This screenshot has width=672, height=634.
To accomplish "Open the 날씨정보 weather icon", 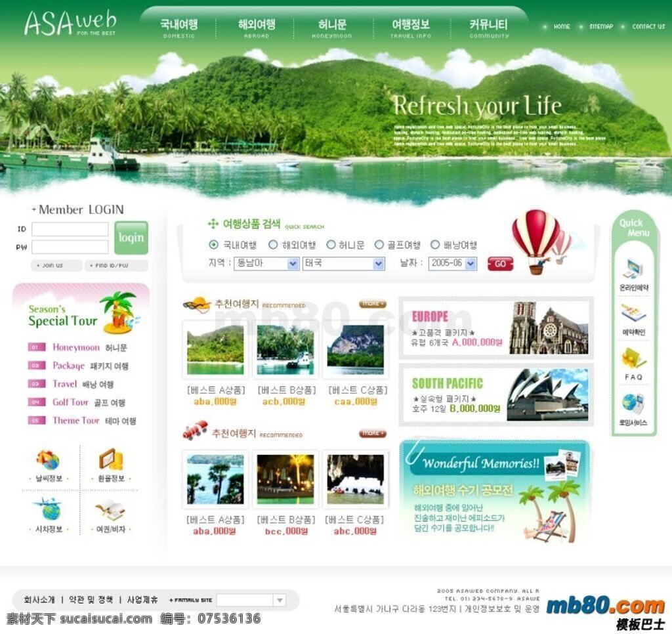I will coord(48,460).
